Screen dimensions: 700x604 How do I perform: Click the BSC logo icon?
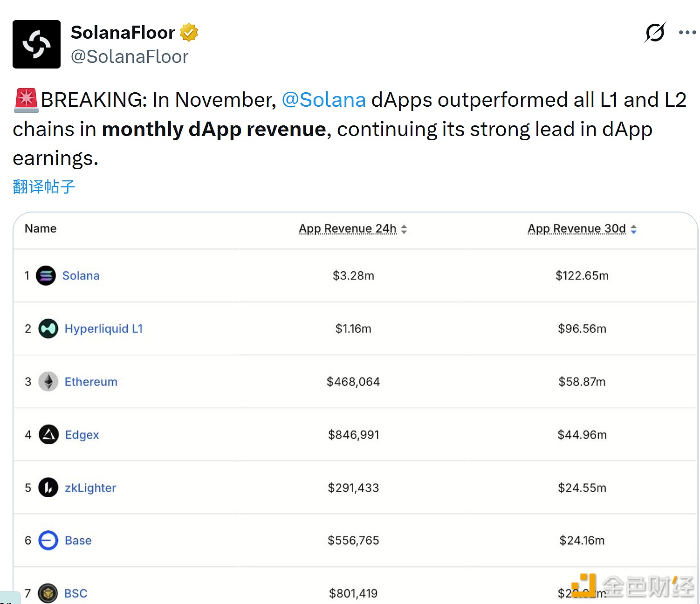pyautogui.click(x=48, y=593)
